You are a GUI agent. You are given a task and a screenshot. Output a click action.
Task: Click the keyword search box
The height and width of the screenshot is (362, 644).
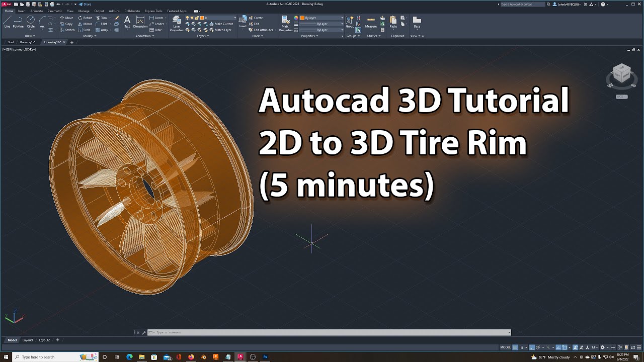click(x=522, y=4)
